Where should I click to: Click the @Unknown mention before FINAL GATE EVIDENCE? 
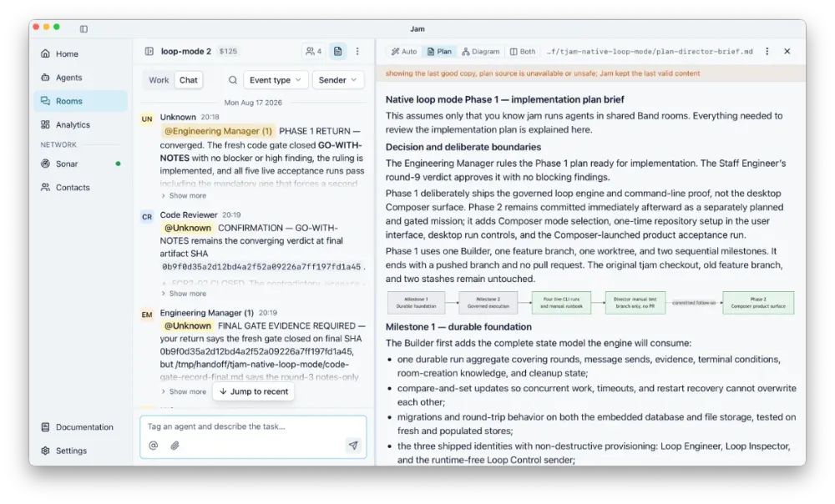click(187, 325)
